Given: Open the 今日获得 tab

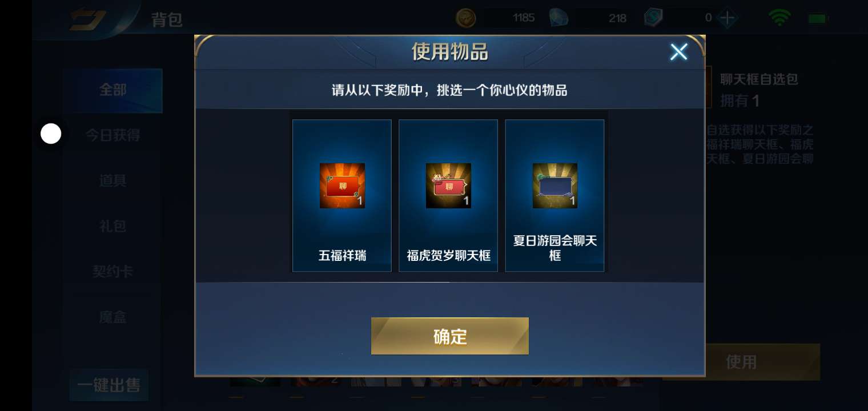Looking at the screenshot, I should tap(113, 135).
